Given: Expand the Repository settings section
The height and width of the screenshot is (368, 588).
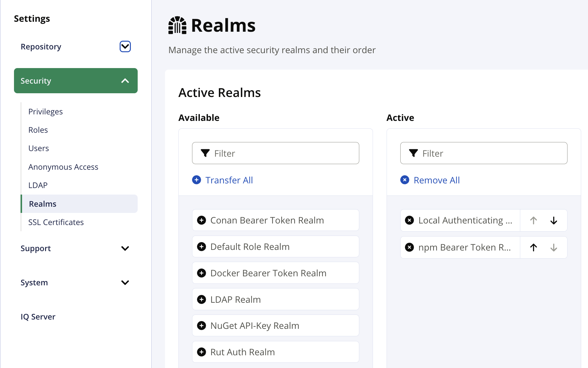Looking at the screenshot, I should pos(125,47).
